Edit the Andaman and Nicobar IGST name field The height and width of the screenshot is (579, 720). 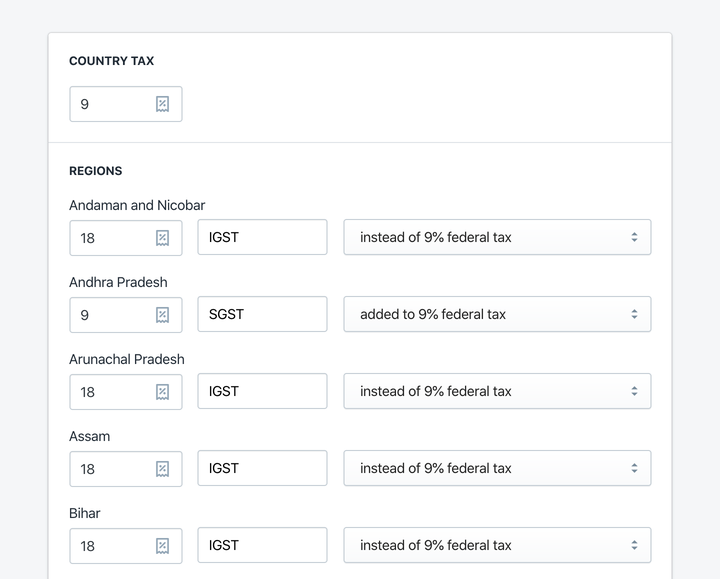(262, 237)
